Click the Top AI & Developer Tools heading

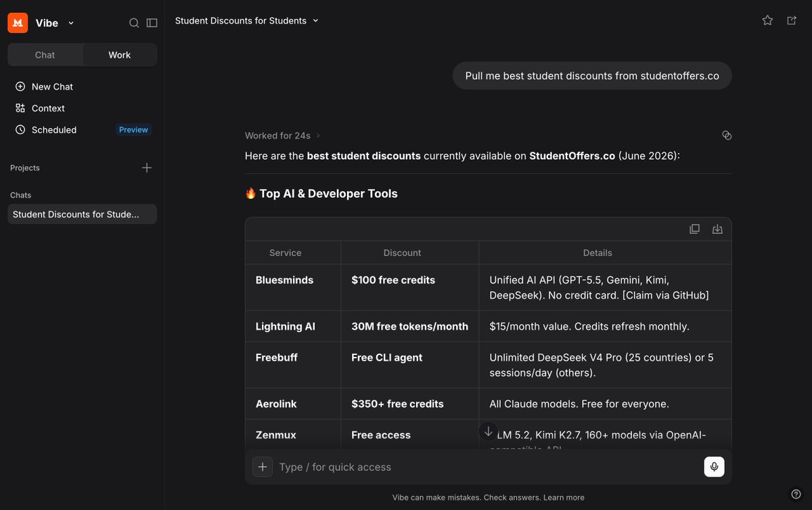(321, 194)
